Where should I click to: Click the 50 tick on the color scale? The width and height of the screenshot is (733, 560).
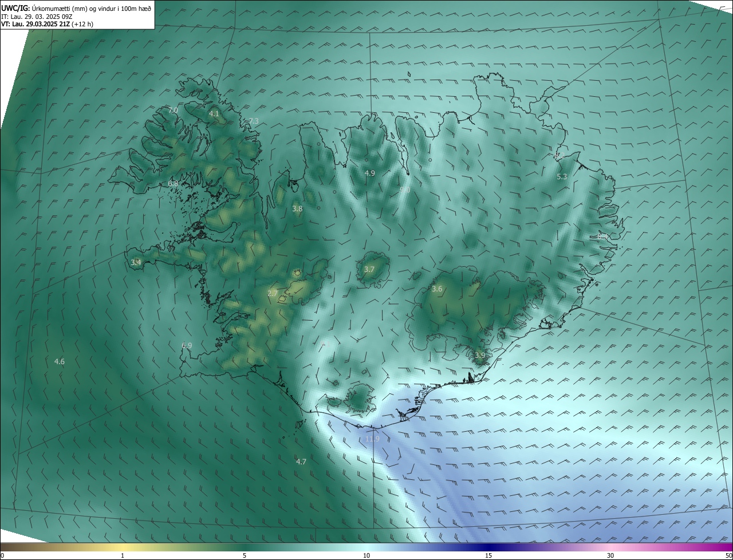coord(728,555)
